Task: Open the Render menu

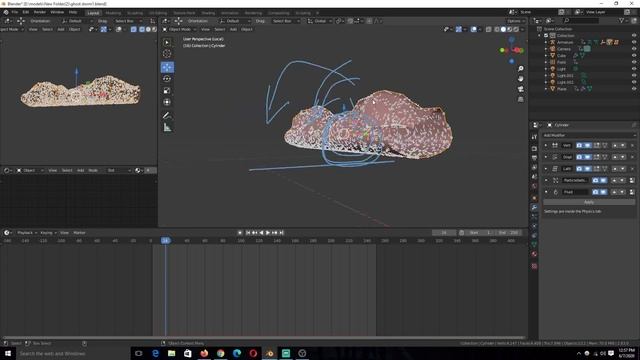Action: pyautogui.click(x=40, y=12)
